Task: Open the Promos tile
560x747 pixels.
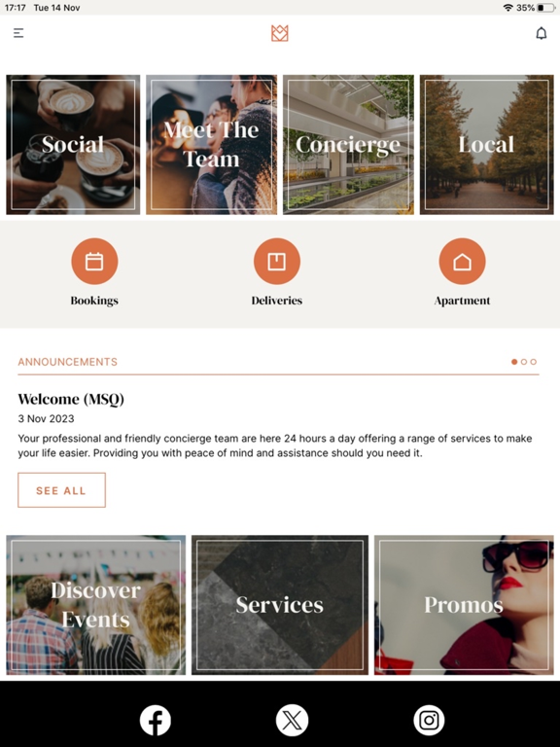Action: click(464, 605)
